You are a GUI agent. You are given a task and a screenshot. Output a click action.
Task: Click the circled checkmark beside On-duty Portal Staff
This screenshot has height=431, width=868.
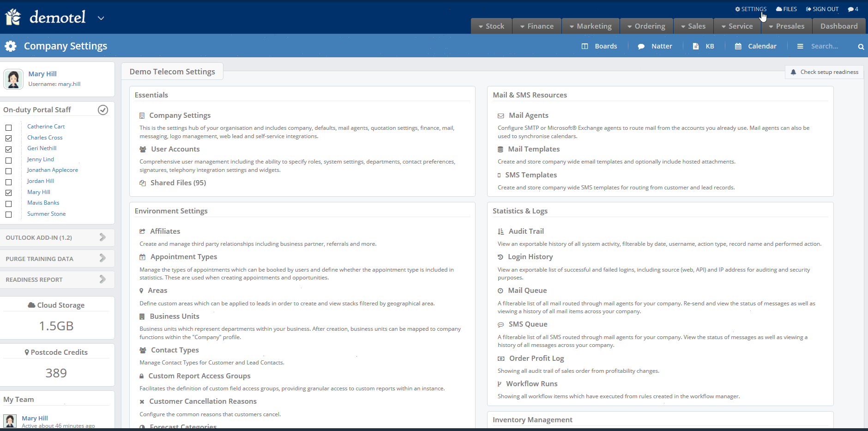click(x=103, y=109)
